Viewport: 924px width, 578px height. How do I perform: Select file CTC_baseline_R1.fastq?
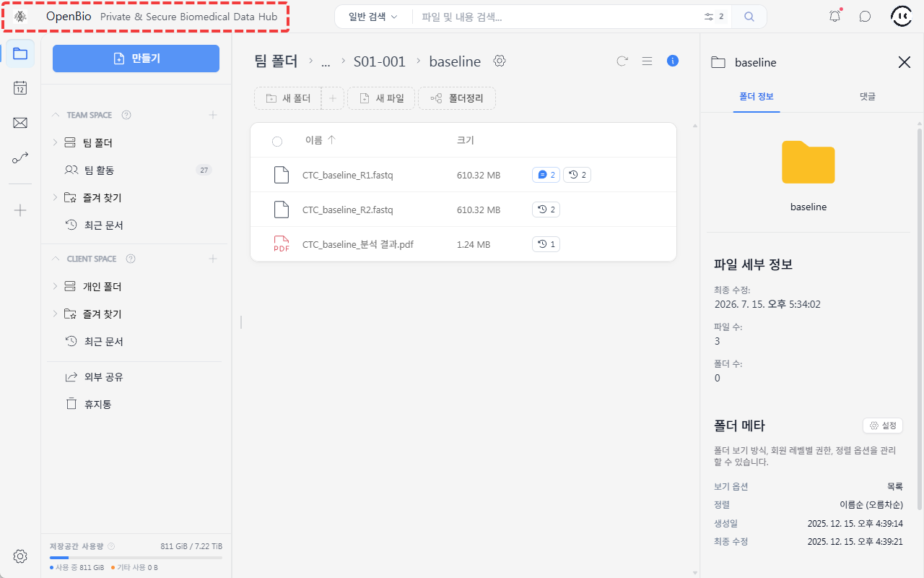pos(347,175)
